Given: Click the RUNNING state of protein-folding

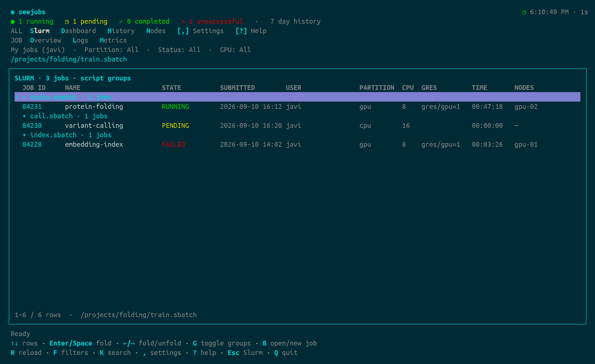Looking at the screenshot, I should (175, 106).
